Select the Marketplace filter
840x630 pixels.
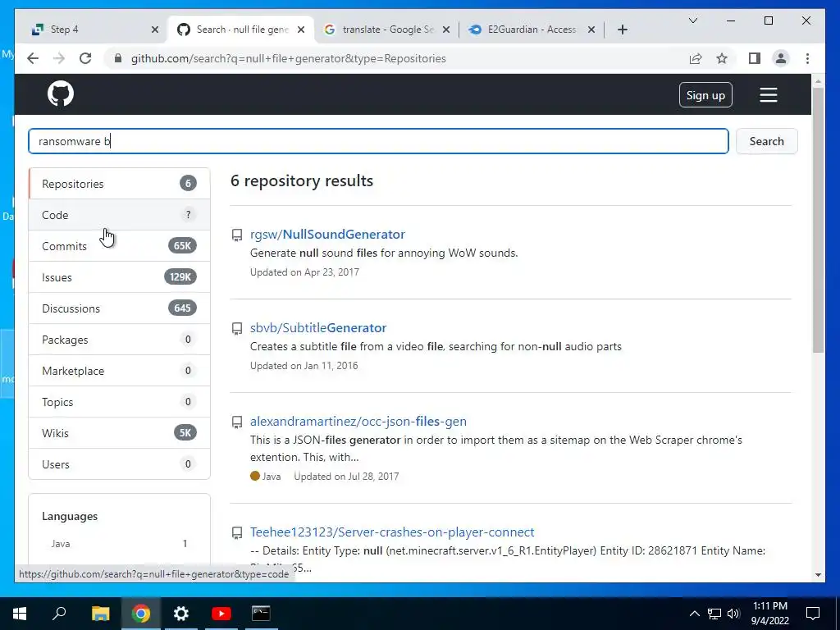click(x=119, y=371)
